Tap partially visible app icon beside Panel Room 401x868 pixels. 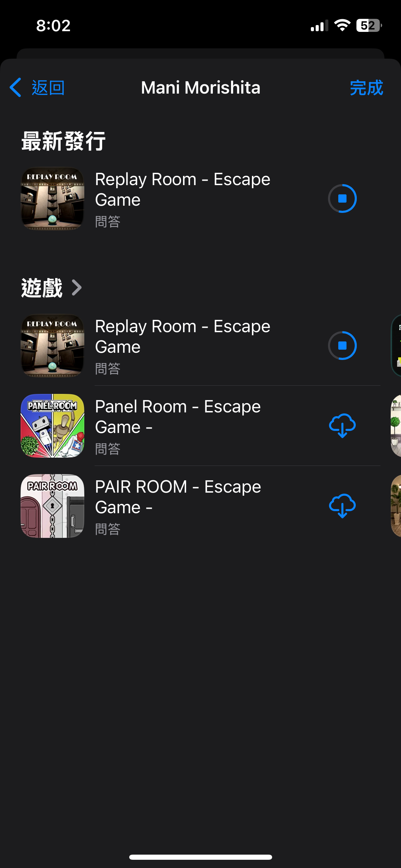point(396,425)
